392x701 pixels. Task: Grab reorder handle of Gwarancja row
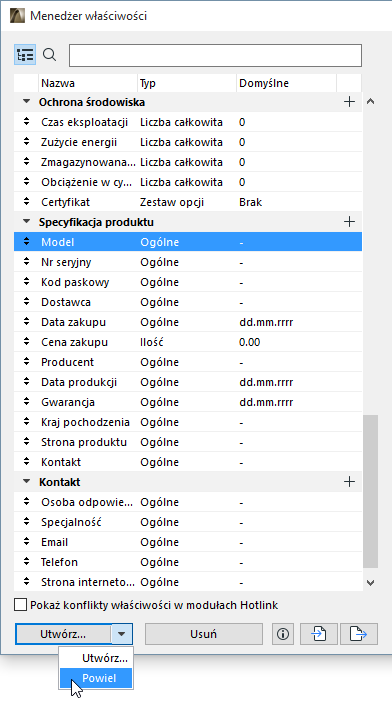(26, 402)
